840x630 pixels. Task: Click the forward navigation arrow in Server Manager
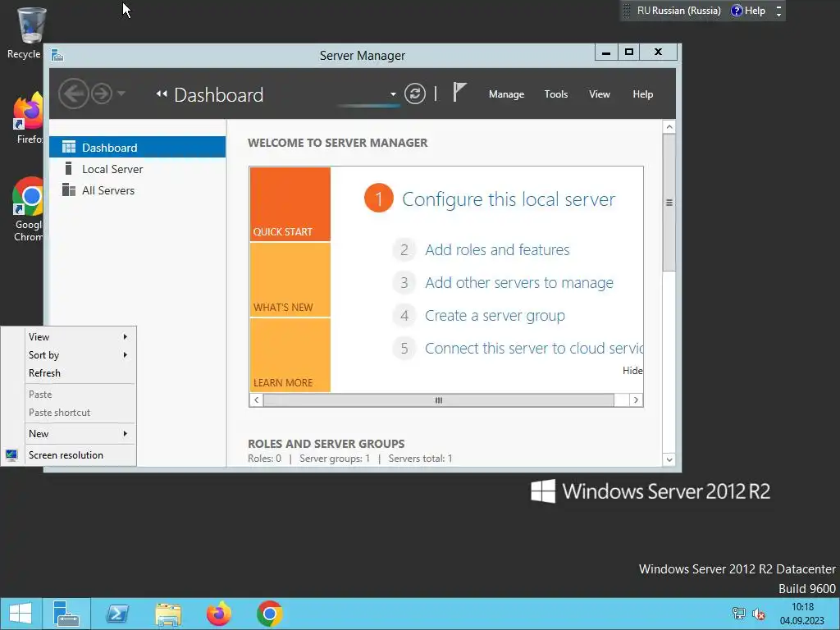coord(101,94)
